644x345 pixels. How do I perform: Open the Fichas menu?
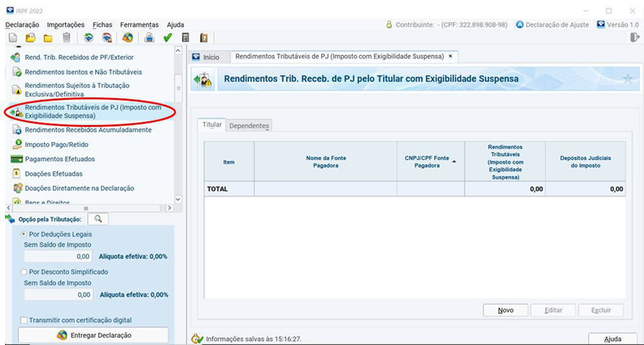[x=103, y=25]
